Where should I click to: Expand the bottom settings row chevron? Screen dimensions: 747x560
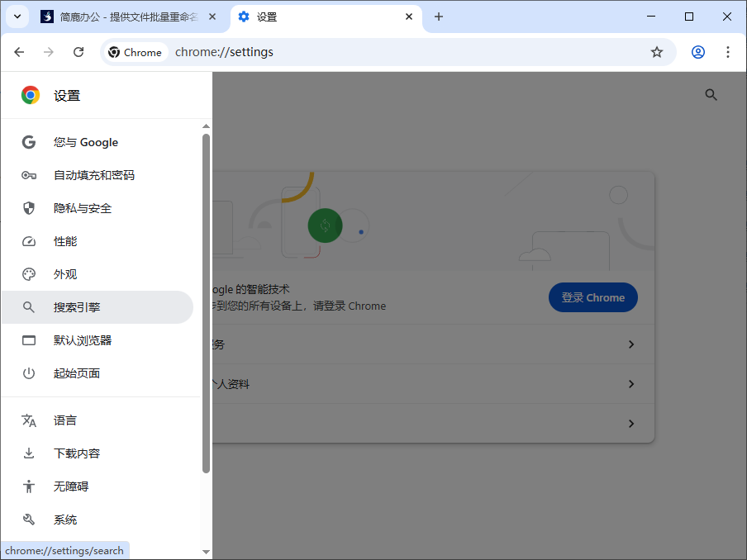[x=630, y=424]
